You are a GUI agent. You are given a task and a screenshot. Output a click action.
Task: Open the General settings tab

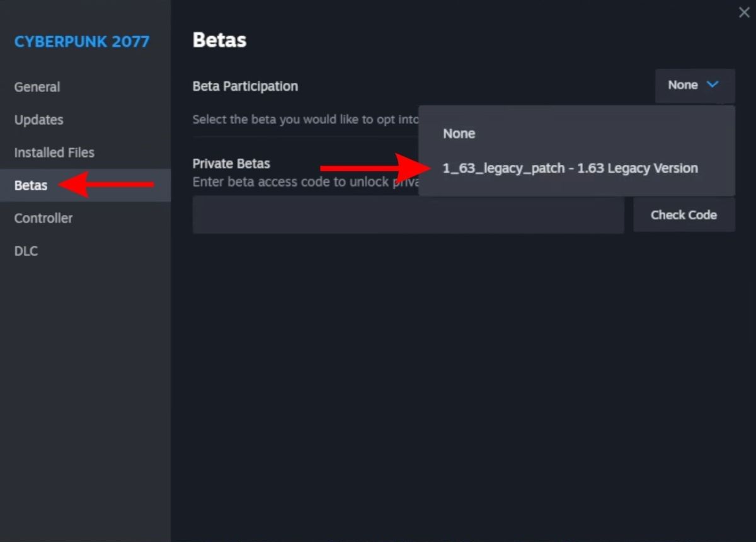(37, 87)
